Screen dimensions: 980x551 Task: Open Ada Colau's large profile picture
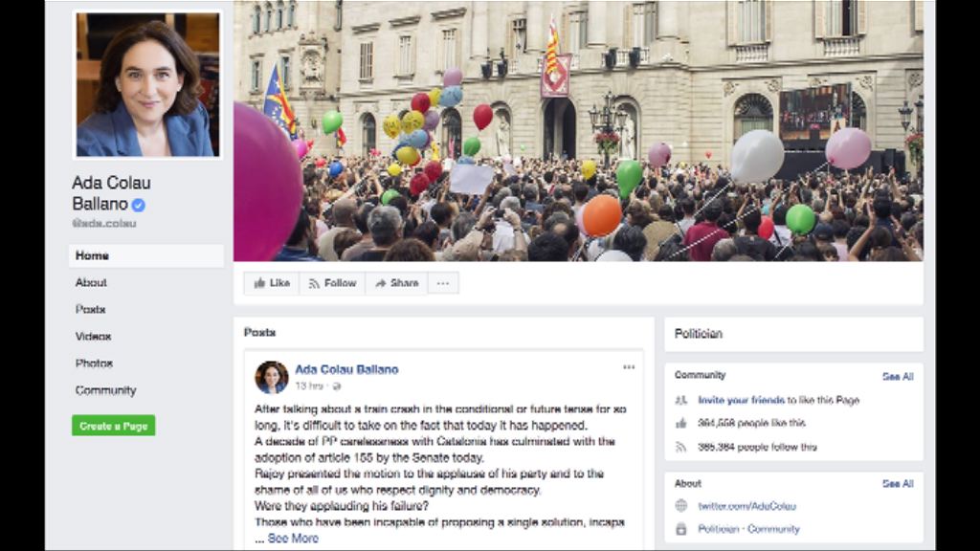(x=147, y=84)
